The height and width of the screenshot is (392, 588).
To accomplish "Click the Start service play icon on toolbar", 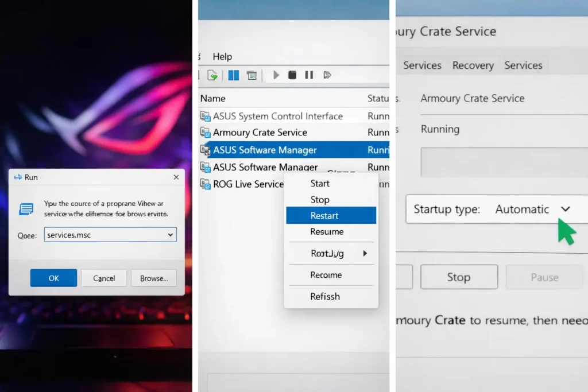I will (x=276, y=75).
